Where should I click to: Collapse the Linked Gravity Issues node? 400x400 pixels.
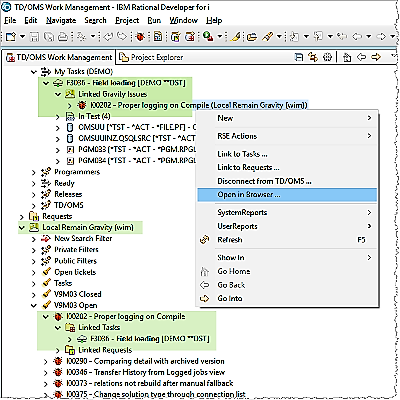(58, 94)
